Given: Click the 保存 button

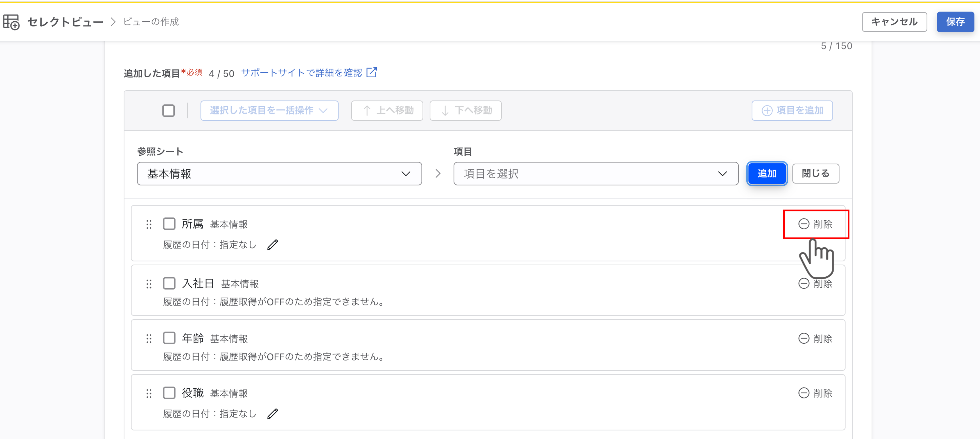Looking at the screenshot, I should pos(955,22).
